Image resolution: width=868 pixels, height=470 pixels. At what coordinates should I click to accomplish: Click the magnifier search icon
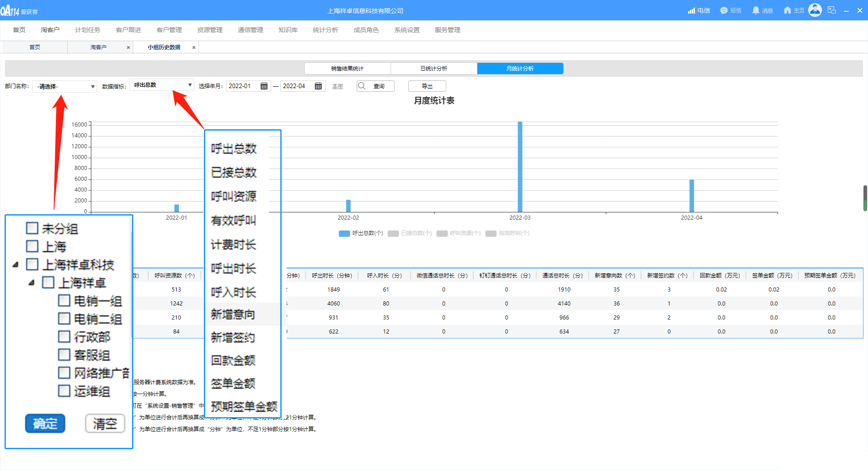pyautogui.click(x=362, y=86)
